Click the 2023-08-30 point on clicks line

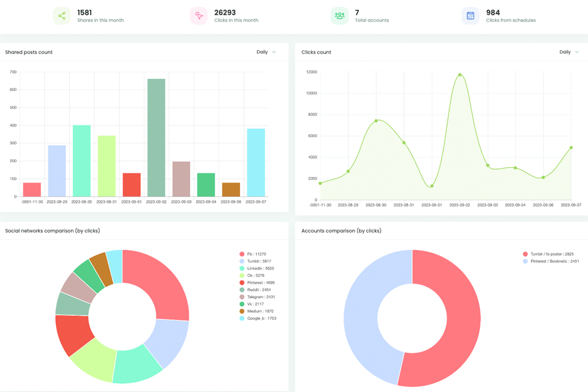click(x=376, y=121)
